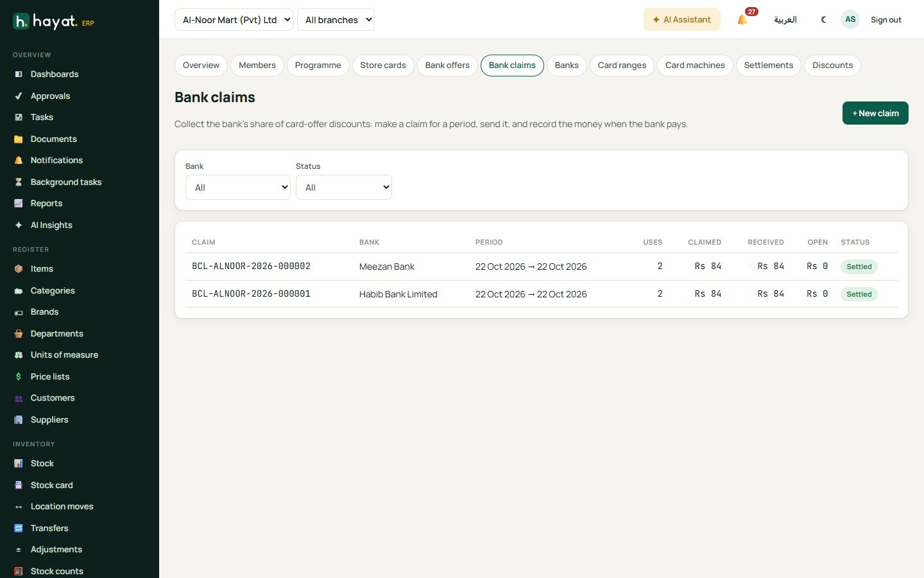Expand the Status filter dropdown
This screenshot has height=578, width=924.
click(344, 188)
